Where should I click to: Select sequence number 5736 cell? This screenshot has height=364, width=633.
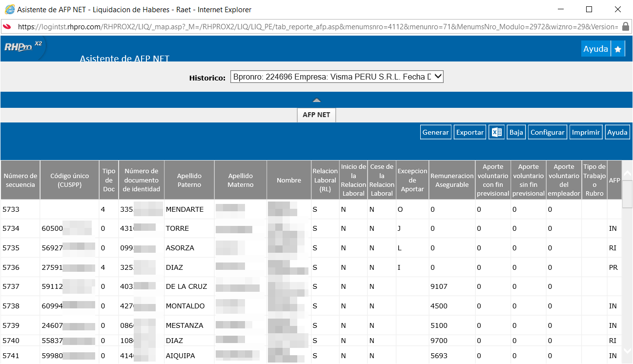(20, 267)
